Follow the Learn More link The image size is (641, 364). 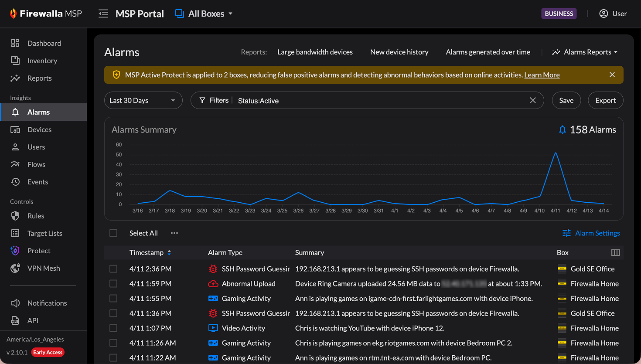pos(542,75)
